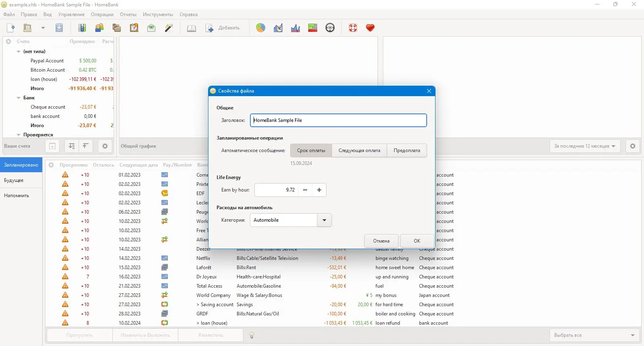Click the Добавить add transaction button
Viewport: 644px width, 346px height.
pyautogui.click(x=223, y=28)
